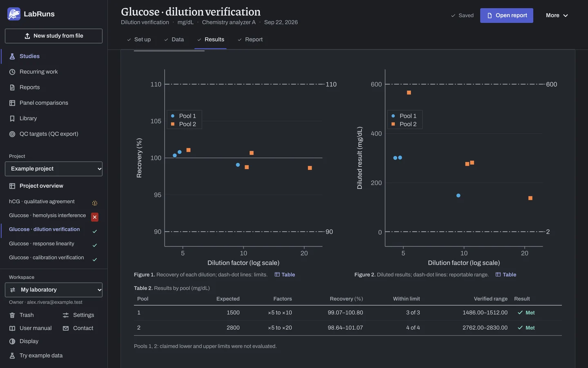This screenshot has width=588, height=368.
Task: Click the QC targets bullseye icon
Action: point(12,134)
